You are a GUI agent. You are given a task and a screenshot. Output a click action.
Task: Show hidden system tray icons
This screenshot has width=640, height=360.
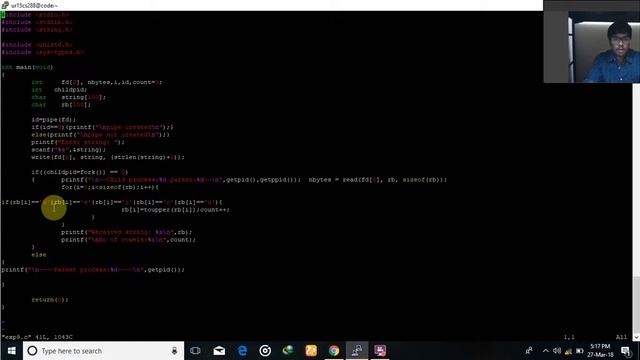[x=546, y=351]
